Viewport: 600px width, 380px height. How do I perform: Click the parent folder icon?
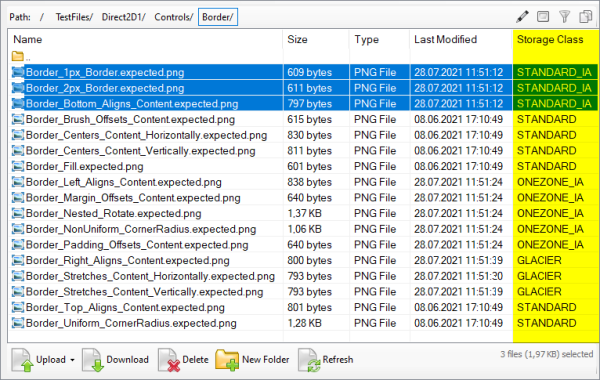18,56
